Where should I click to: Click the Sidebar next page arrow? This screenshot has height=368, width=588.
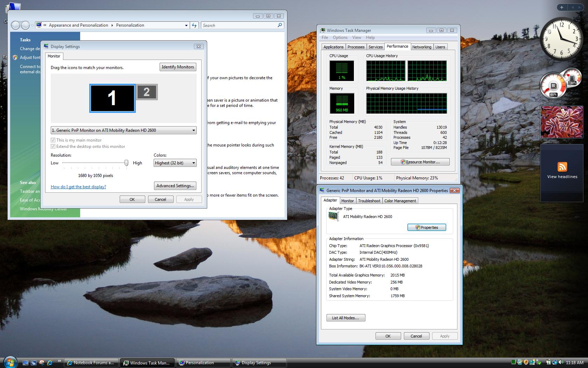coord(579,7)
